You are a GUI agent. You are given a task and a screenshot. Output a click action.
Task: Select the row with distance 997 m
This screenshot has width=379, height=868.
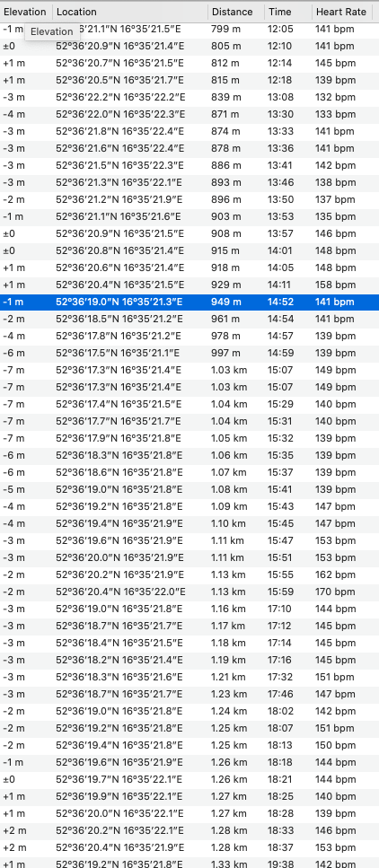189,353
